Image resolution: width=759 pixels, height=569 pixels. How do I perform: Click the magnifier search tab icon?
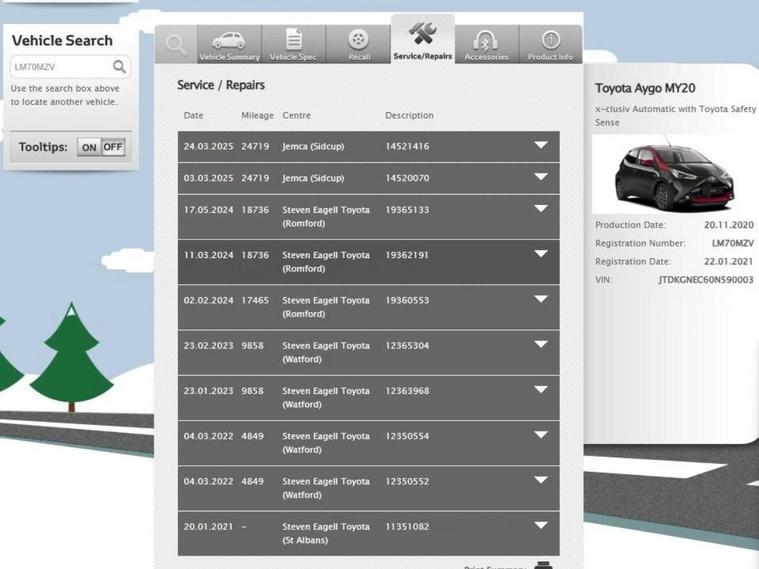pos(176,44)
